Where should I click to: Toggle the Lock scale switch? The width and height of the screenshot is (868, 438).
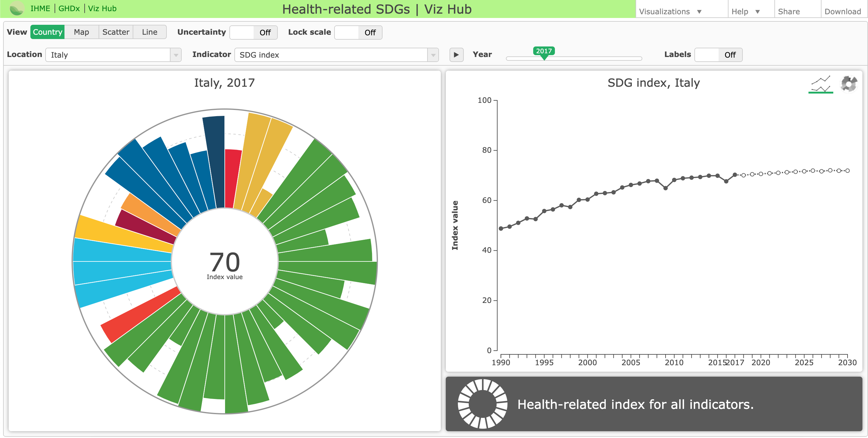pyautogui.click(x=358, y=33)
